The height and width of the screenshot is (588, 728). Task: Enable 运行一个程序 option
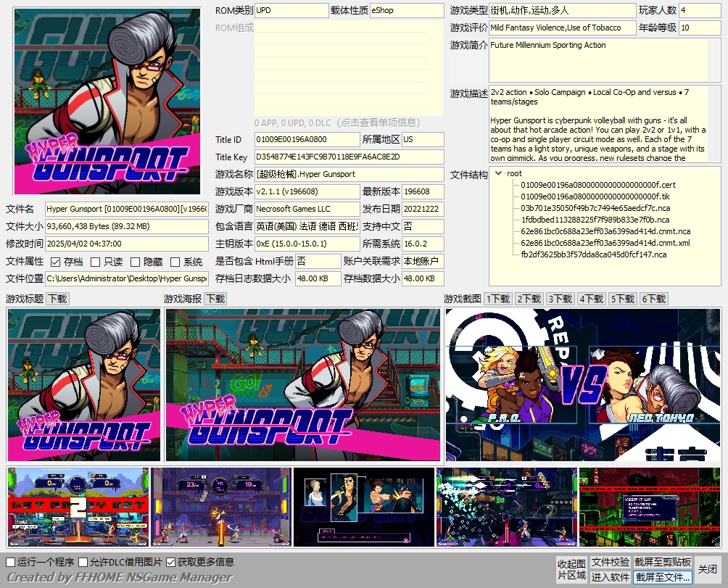pos(11,562)
